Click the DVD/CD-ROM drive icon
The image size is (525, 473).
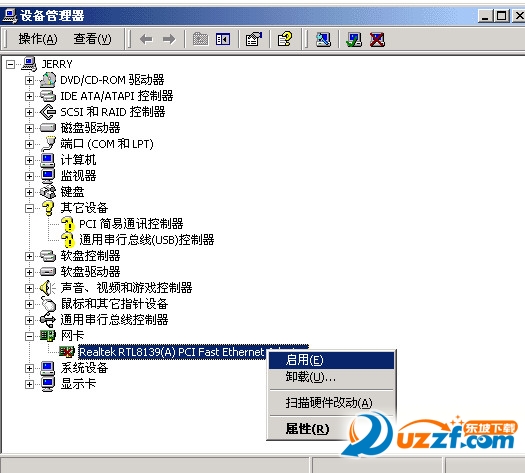click(48, 80)
